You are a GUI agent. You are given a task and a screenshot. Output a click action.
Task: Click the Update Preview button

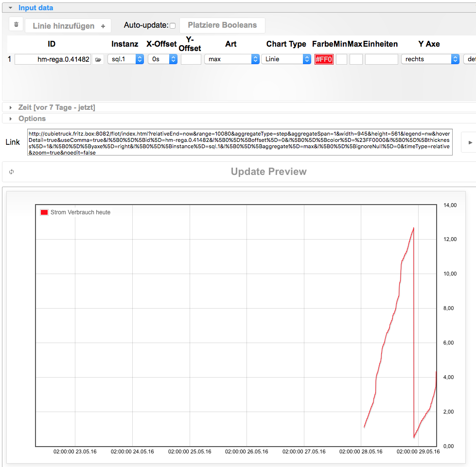tap(268, 172)
